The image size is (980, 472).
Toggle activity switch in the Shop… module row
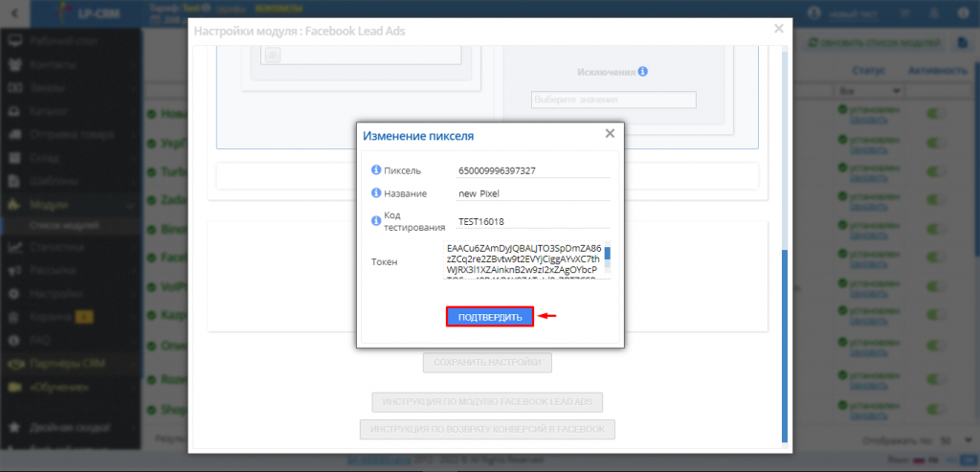937,409
